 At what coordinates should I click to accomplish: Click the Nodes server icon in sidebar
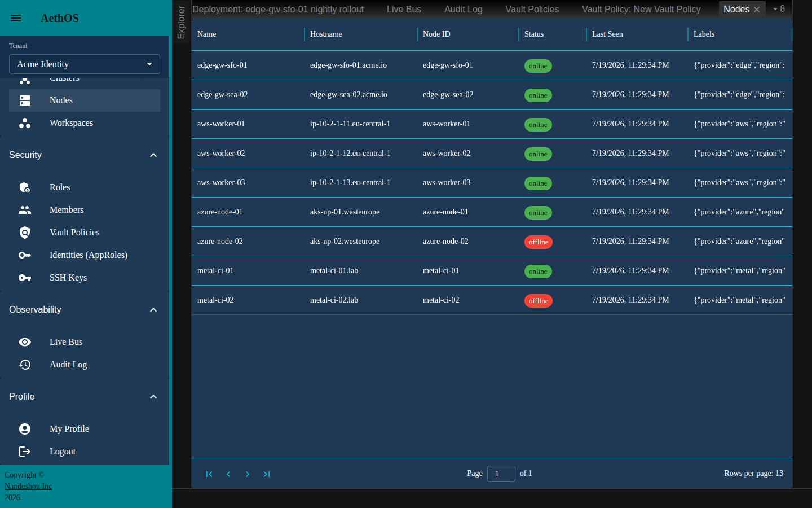pos(25,100)
